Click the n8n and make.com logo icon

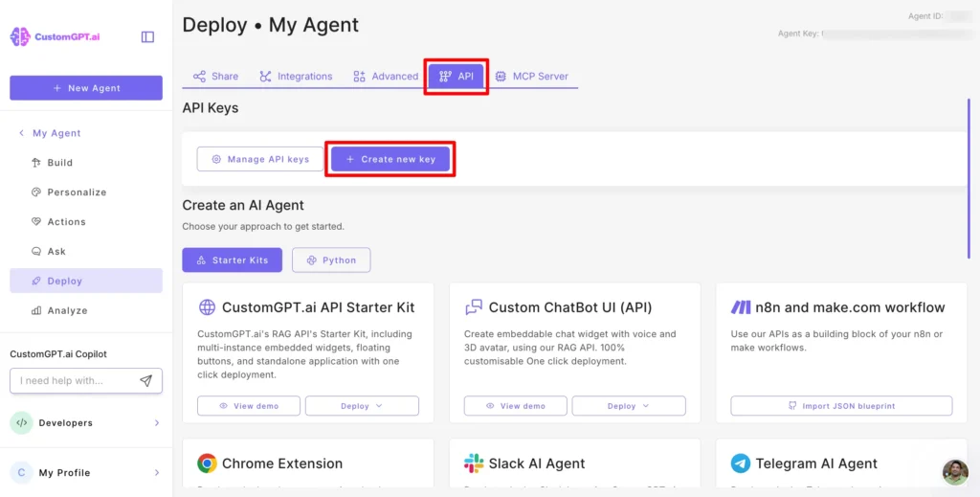[741, 307]
